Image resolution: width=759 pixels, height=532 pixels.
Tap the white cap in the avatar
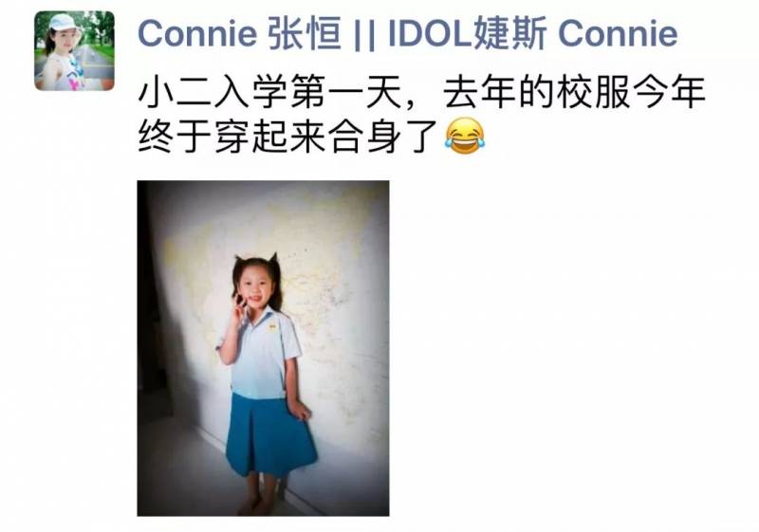tap(63, 22)
